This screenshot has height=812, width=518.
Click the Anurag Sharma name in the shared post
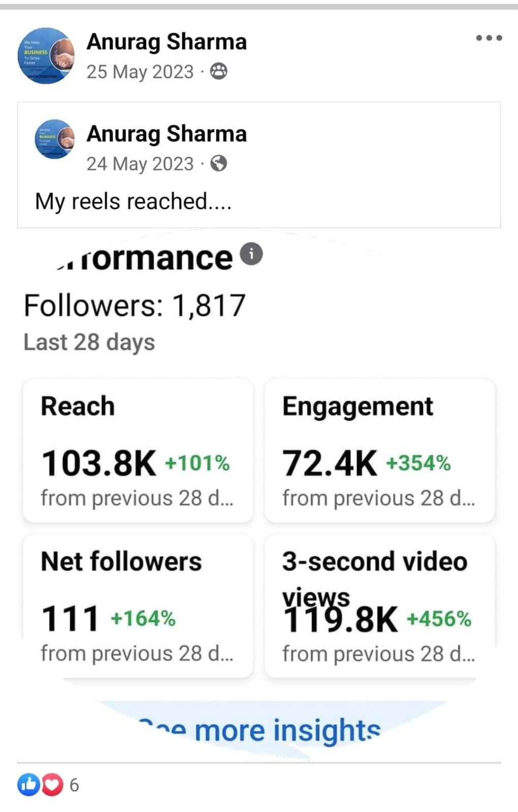click(x=167, y=134)
